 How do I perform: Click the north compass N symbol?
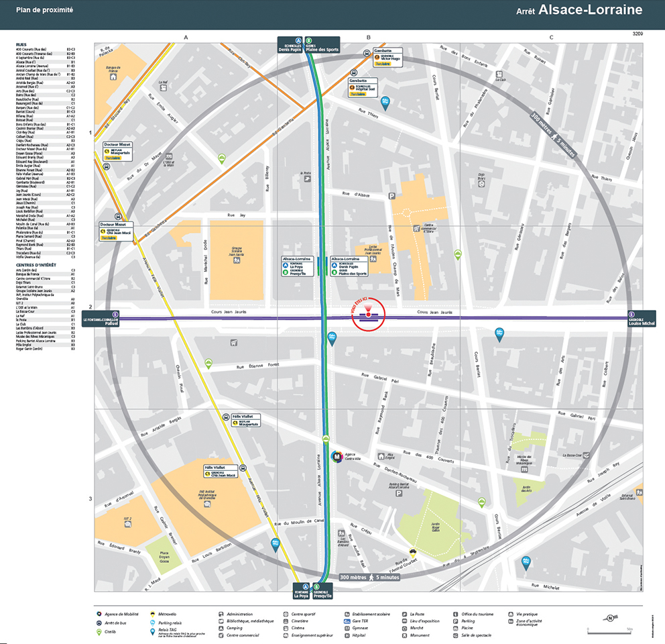[610, 618]
